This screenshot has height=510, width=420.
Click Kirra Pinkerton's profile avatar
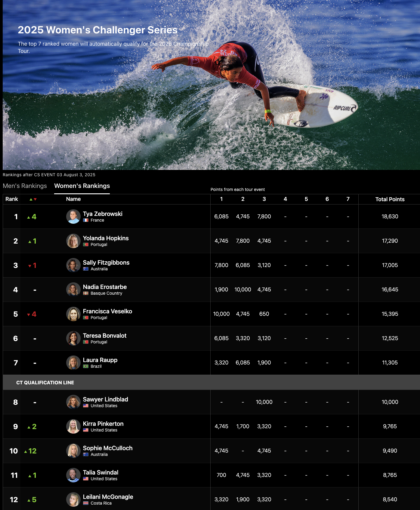point(73,426)
